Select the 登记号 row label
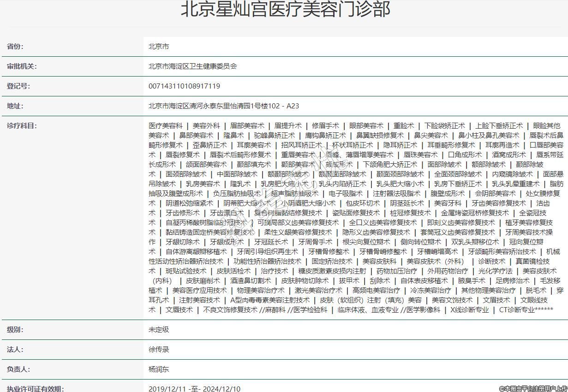This screenshot has height=392, width=568. (x=18, y=86)
